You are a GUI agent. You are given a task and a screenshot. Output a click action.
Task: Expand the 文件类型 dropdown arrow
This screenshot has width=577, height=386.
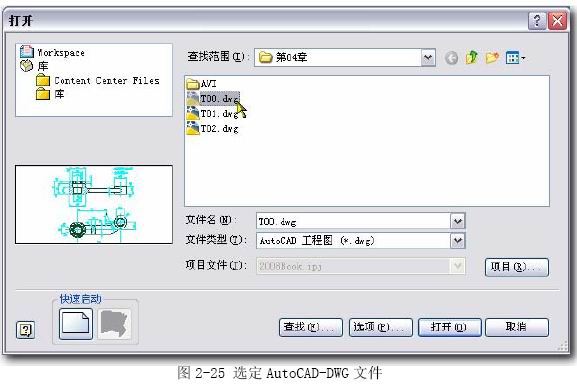pos(458,241)
